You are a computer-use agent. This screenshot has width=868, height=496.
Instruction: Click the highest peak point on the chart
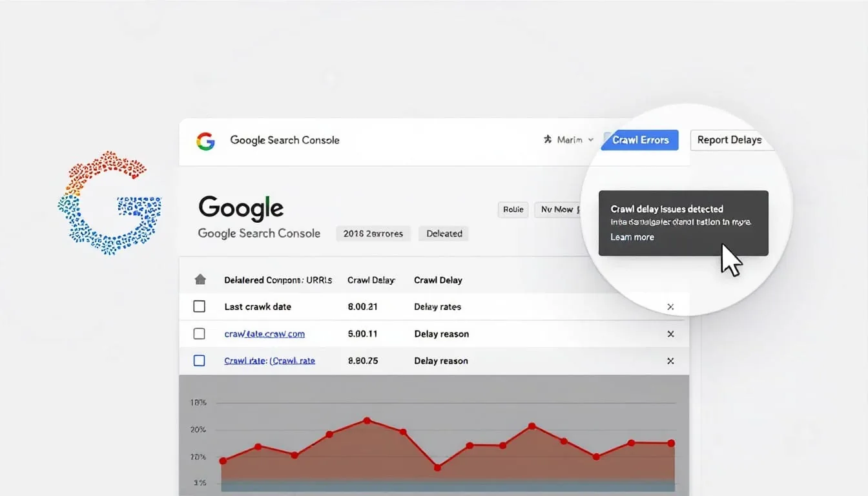[x=367, y=420]
